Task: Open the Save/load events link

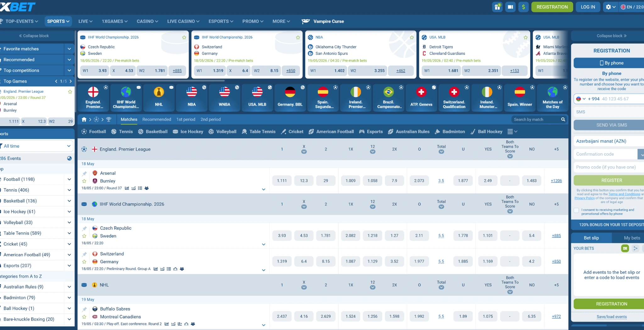Action: 612,317
